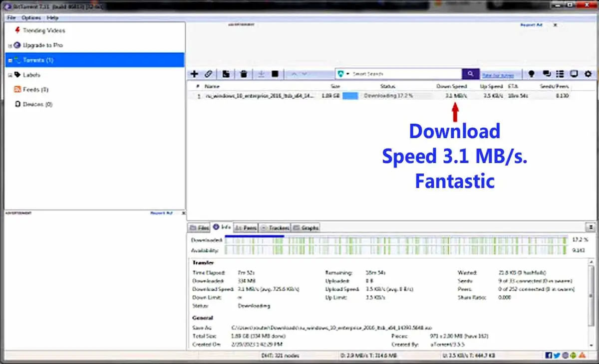The height and width of the screenshot is (364, 599).
Task: Select Labels in the sidebar
Action: tap(31, 75)
